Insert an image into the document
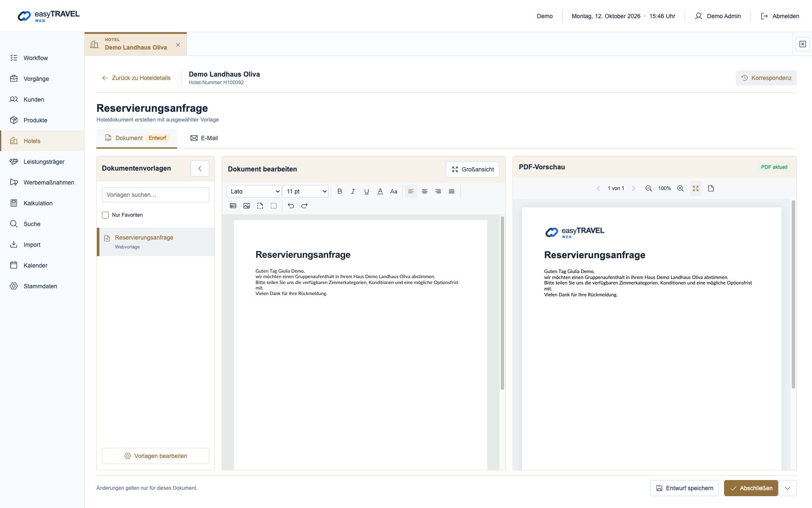 coord(247,206)
